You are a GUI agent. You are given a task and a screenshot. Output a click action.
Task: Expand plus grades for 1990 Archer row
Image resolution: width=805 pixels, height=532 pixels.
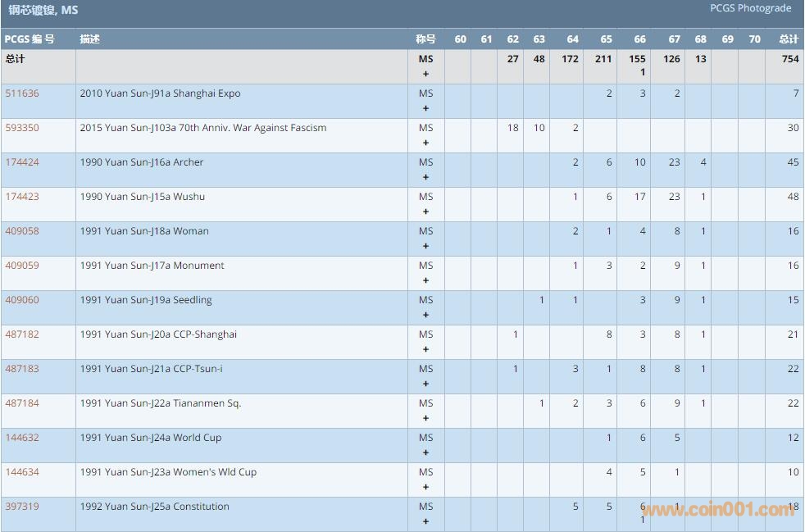point(425,177)
